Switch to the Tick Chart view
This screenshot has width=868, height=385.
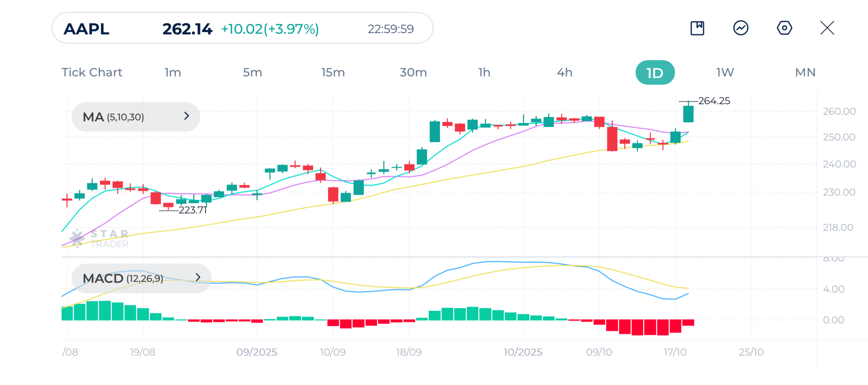coord(92,72)
